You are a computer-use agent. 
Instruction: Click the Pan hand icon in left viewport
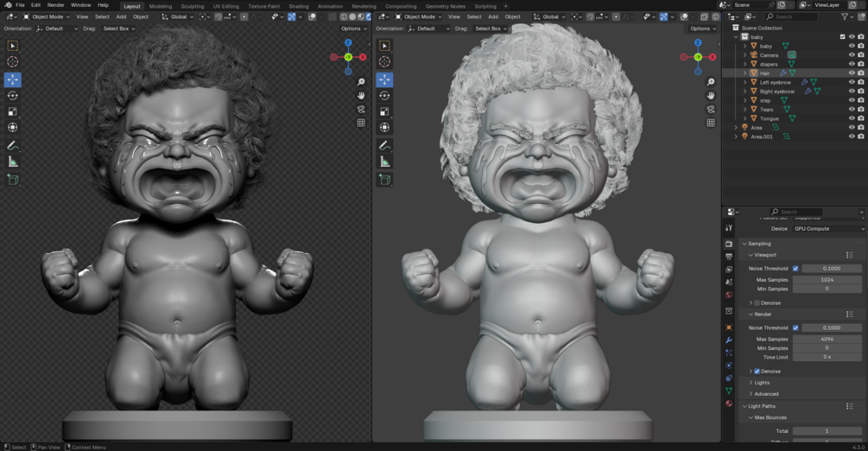pos(361,95)
